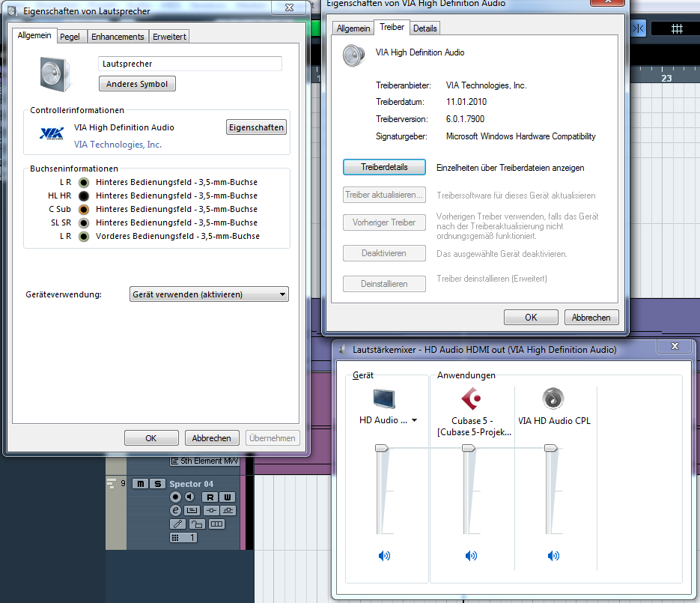Image resolution: width=700 pixels, height=603 pixels.
Task: Click OK in VIA High Definition Audio properties
Action: tap(531, 318)
